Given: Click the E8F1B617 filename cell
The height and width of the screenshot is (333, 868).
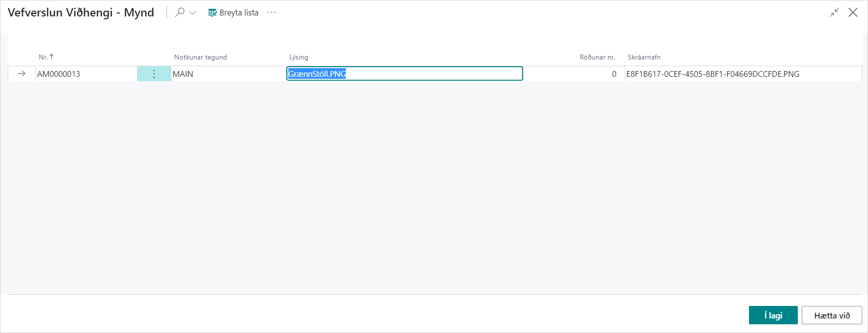Looking at the screenshot, I should (713, 74).
